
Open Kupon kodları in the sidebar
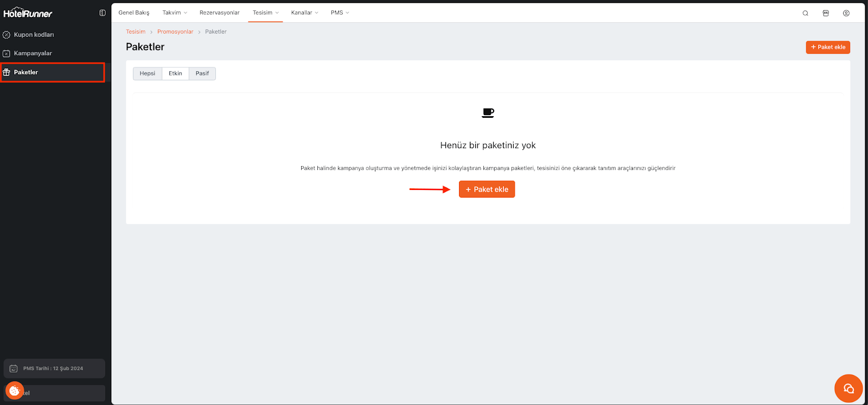(34, 35)
